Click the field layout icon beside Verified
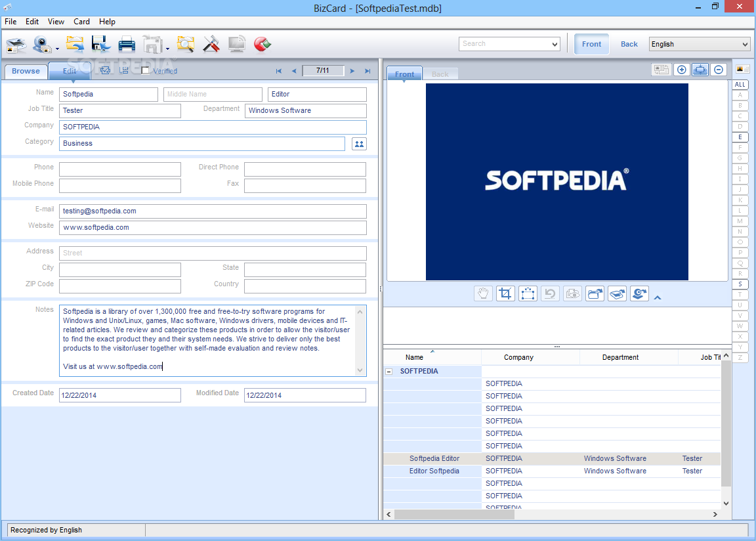This screenshot has height=541, width=756. point(124,70)
